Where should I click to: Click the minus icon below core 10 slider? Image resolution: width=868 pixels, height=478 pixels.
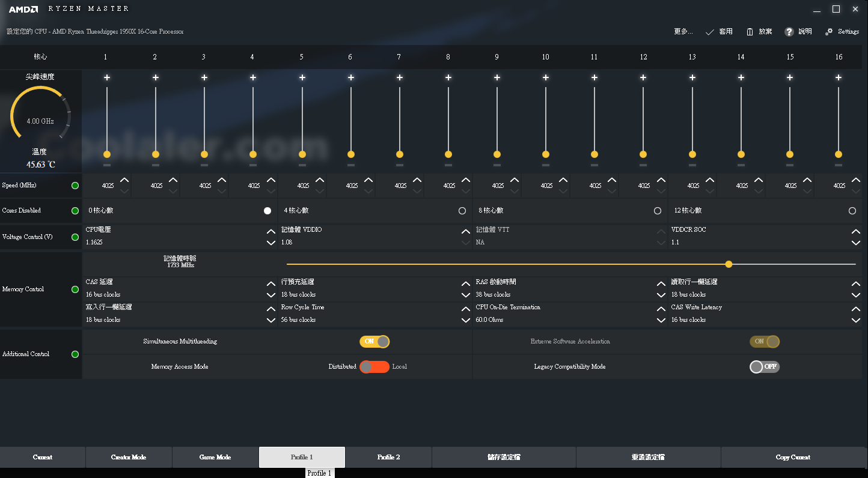(546, 165)
